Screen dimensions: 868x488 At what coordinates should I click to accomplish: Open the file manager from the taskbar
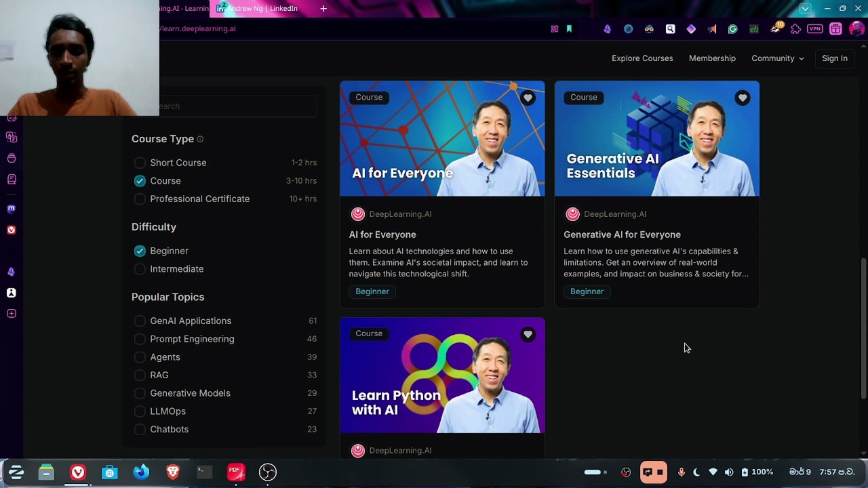[x=46, y=472]
